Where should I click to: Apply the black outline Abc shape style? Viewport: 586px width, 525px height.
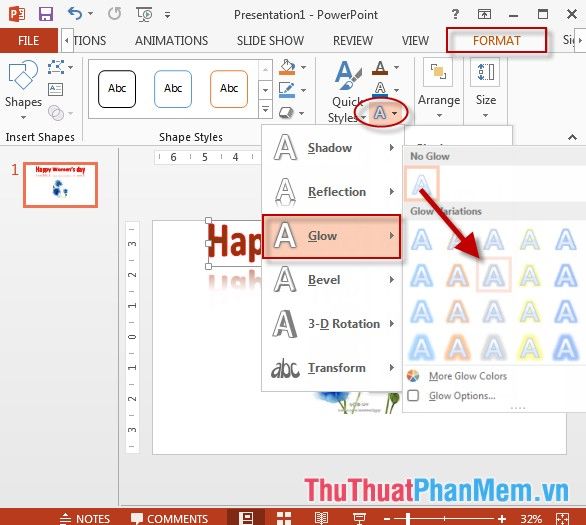tap(117, 89)
